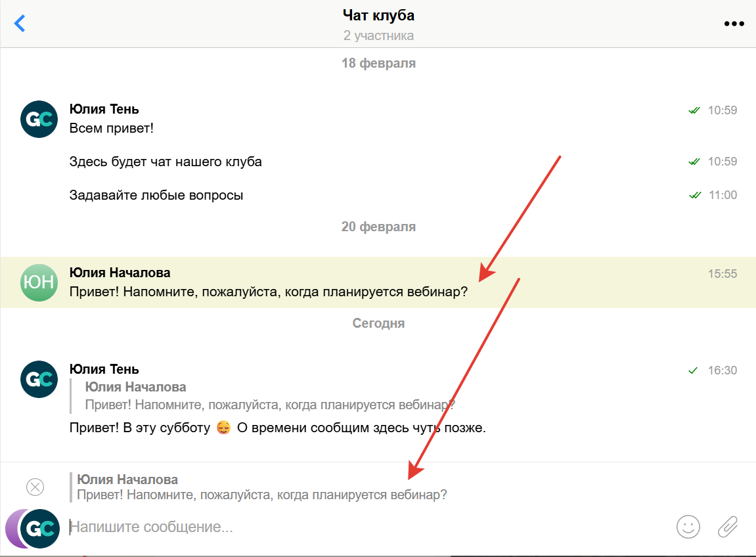Select highlighted message about вебинар from Юлия Начилова
This screenshot has width=756, height=557.
click(268, 291)
